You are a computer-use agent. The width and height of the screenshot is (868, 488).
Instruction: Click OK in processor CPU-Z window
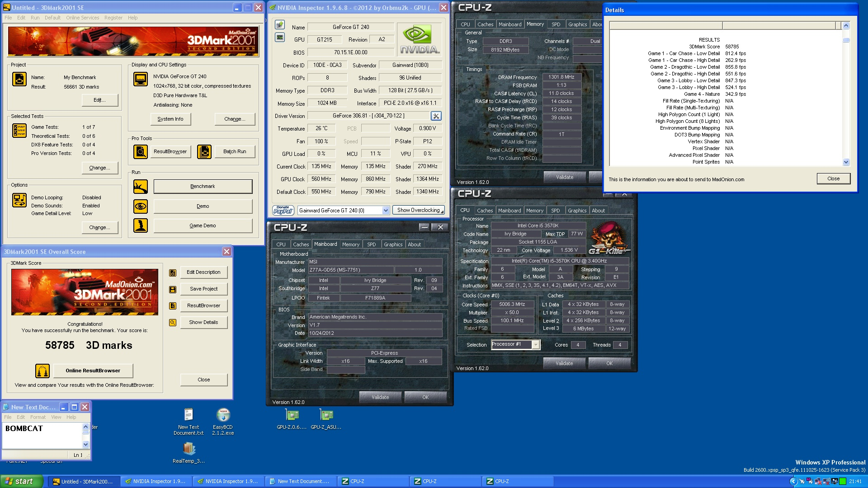[x=609, y=363]
